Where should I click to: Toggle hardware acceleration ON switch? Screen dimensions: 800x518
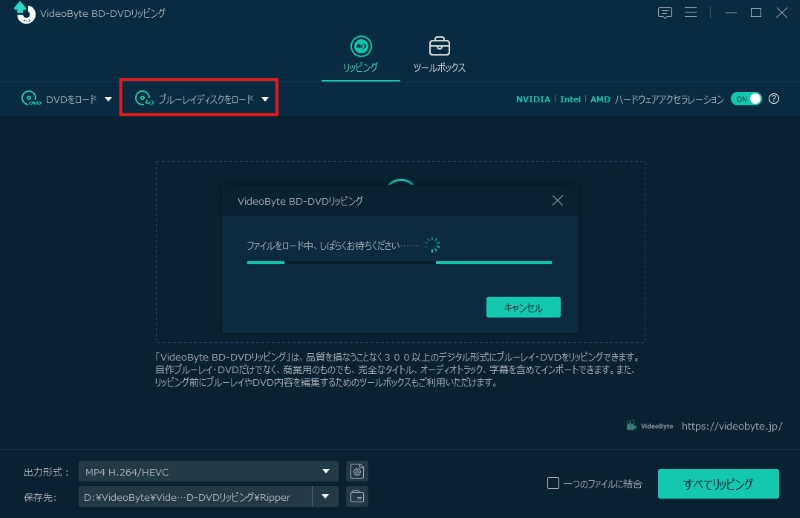pyautogui.click(x=746, y=99)
